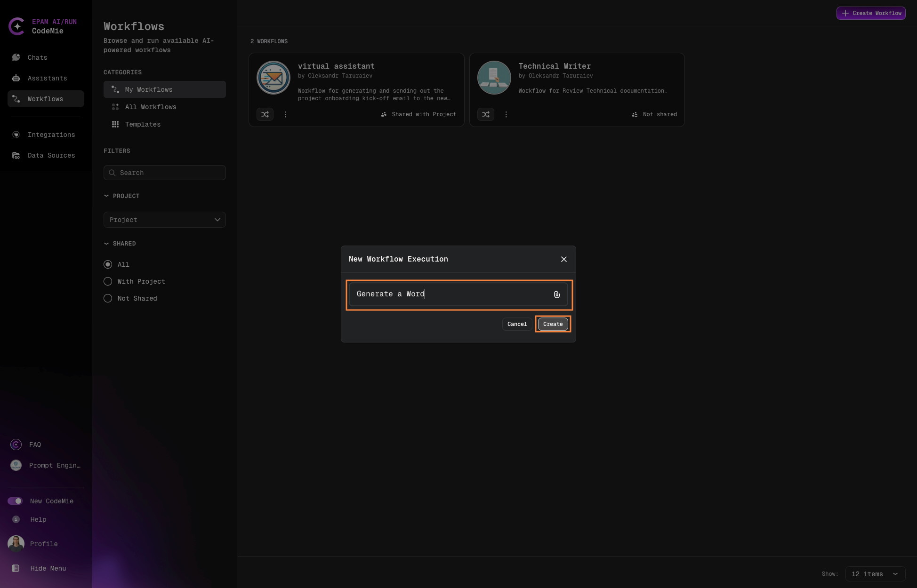Select the Assistants sidebar icon
This screenshot has width=917, height=588.
click(x=16, y=78)
